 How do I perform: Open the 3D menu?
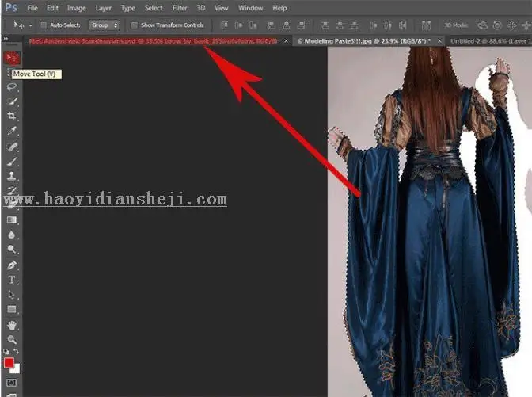click(x=201, y=8)
